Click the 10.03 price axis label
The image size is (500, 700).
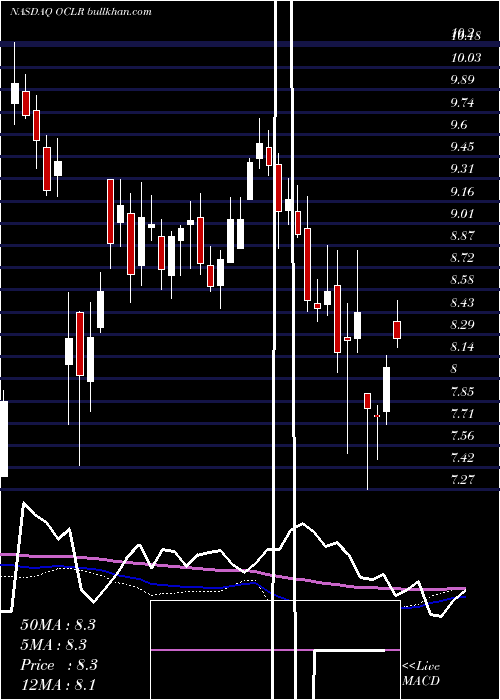click(466, 58)
